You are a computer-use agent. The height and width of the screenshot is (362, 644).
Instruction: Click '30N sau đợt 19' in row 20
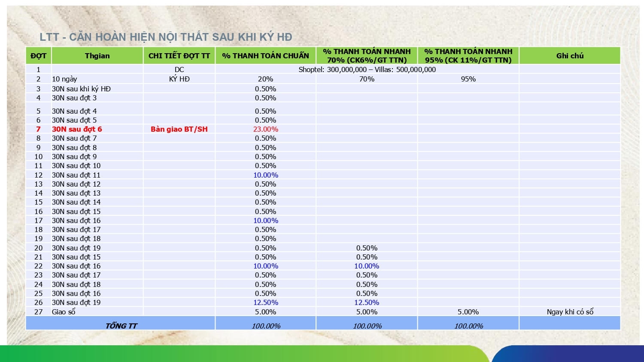coord(97,248)
